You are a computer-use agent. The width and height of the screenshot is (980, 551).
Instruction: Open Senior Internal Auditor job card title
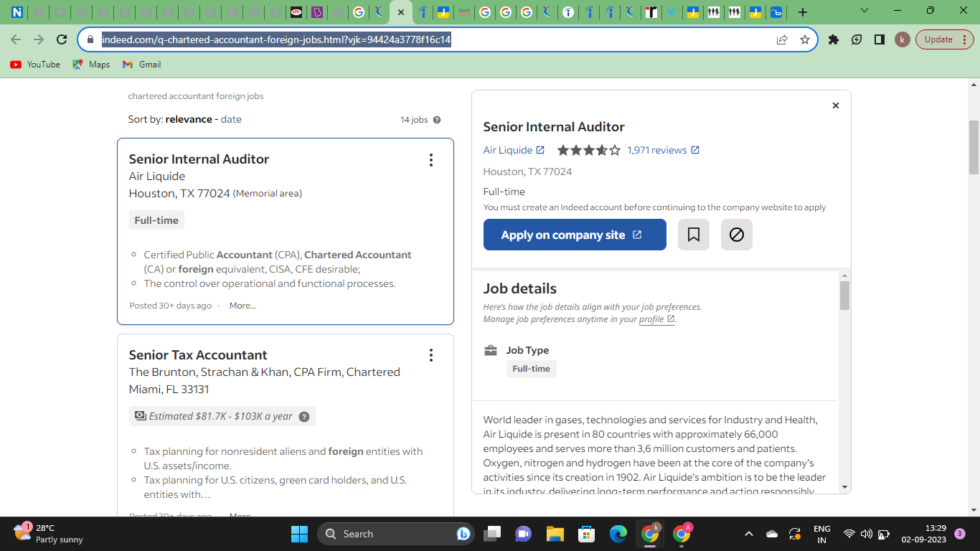(199, 159)
